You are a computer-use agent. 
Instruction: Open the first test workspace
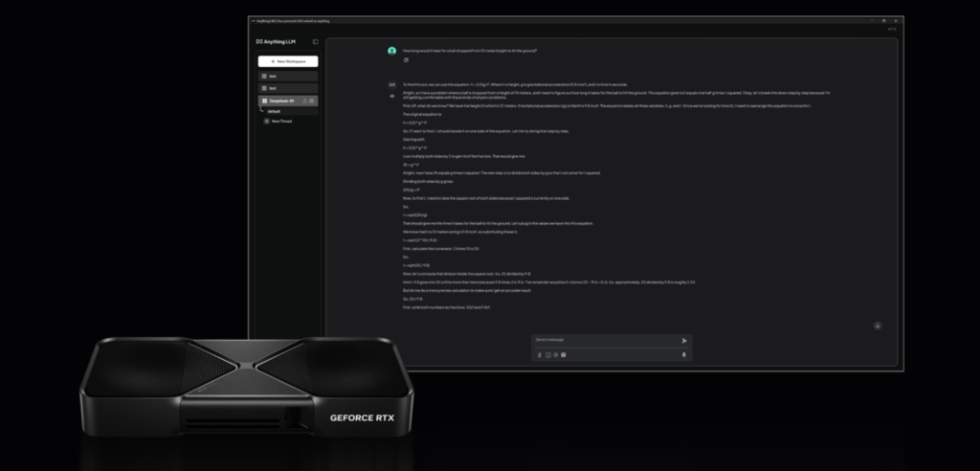point(288,77)
